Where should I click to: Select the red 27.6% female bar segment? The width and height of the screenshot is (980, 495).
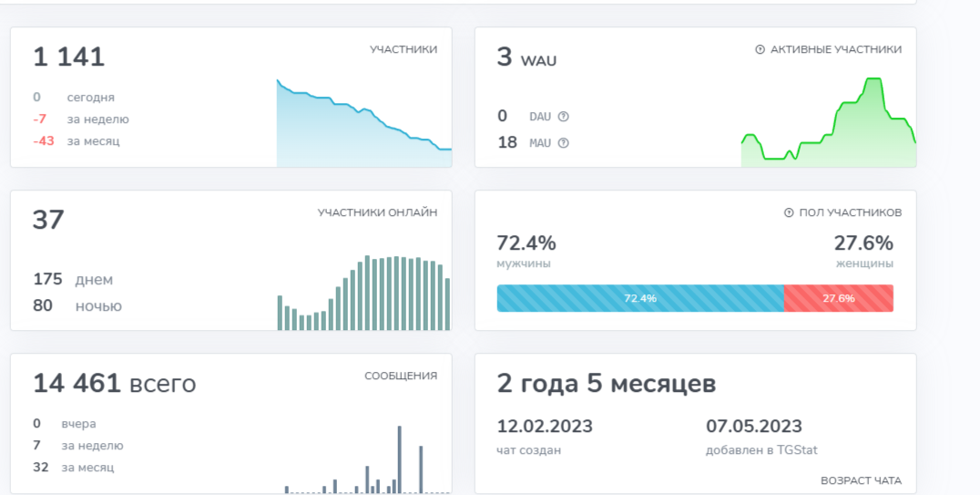click(839, 298)
